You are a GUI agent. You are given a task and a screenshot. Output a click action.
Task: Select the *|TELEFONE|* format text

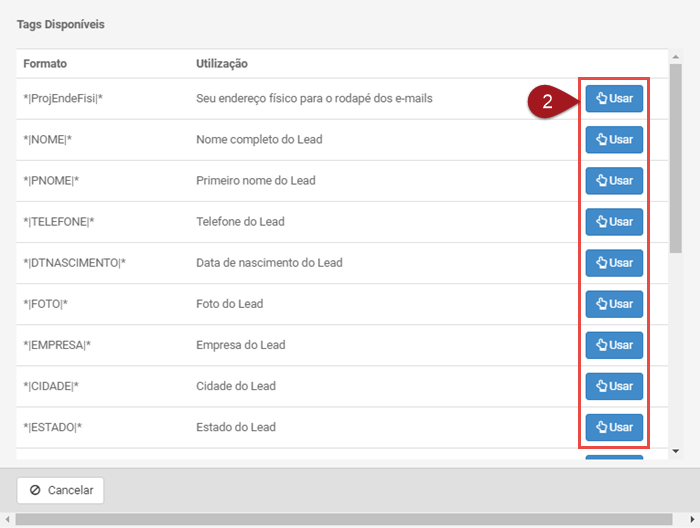point(58,222)
